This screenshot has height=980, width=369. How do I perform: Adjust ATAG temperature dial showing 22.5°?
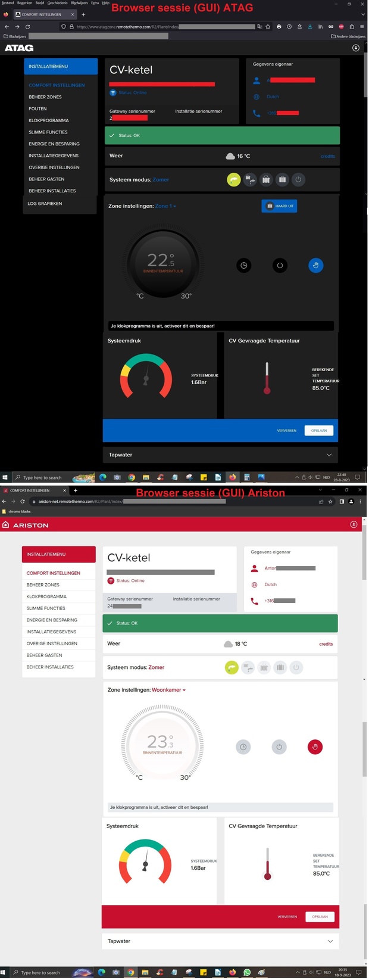click(x=162, y=261)
